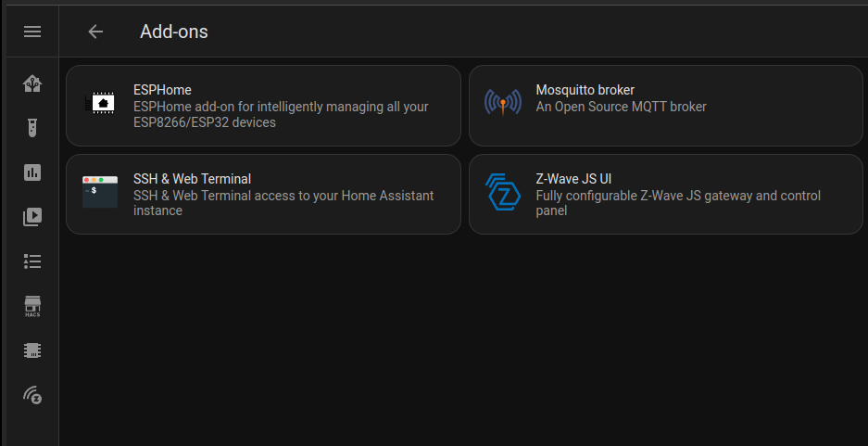Click the Add-ons page title
The width and height of the screenshot is (868, 446).
click(x=174, y=32)
